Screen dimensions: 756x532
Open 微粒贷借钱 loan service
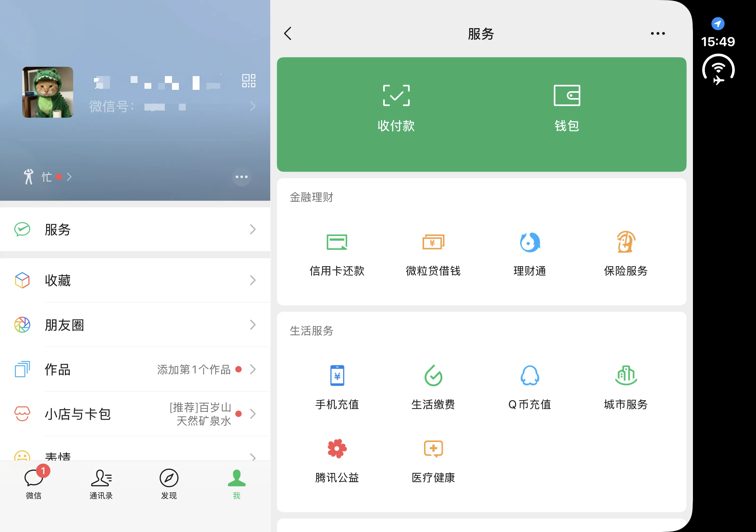point(433,255)
